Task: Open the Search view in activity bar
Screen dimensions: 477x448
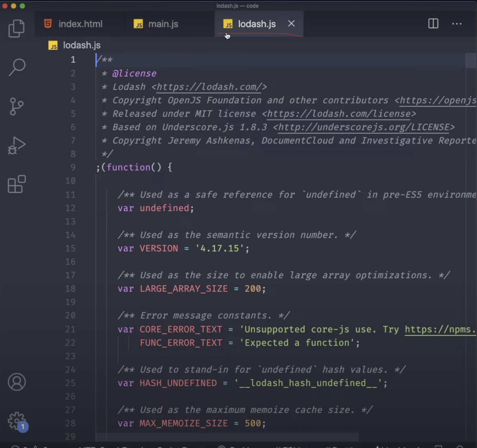Action: tap(17, 67)
